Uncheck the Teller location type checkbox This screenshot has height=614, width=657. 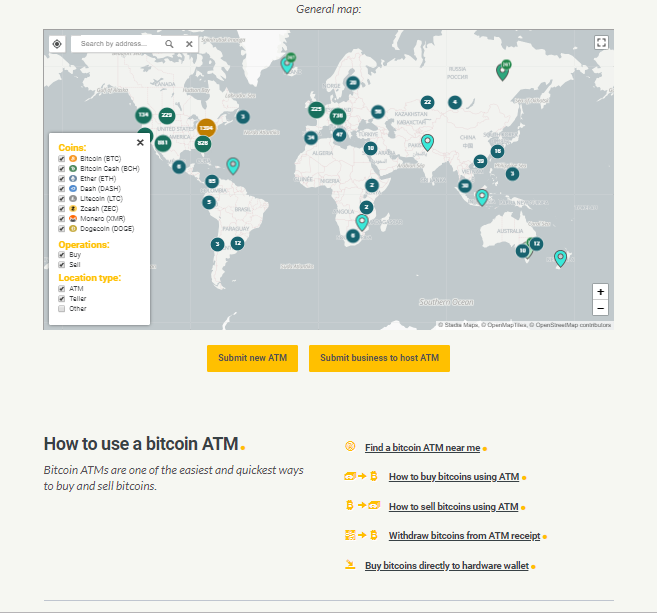(x=62, y=299)
